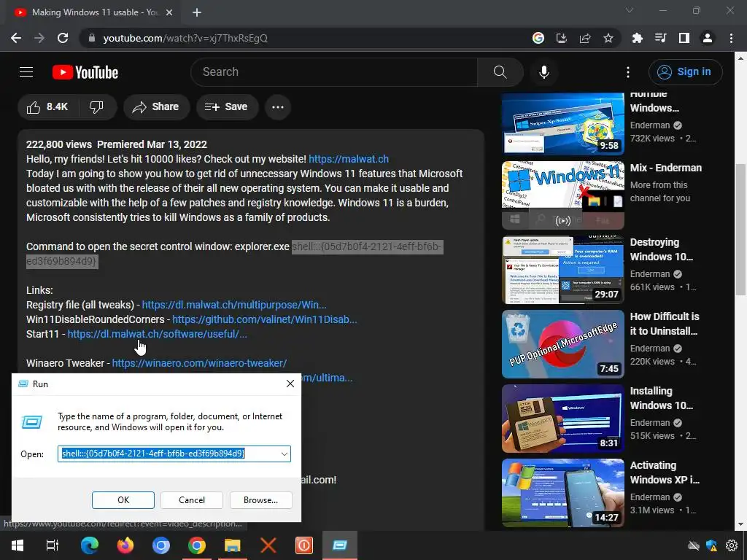Image resolution: width=747 pixels, height=560 pixels.
Task: Open the Microsoft Edge uninstall thumbnail
Action: (563, 344)
